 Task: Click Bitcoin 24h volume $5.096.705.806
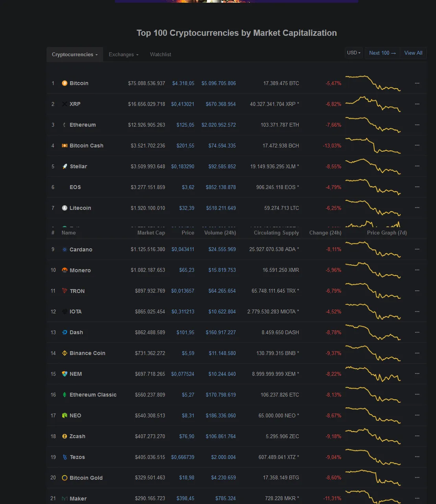[x=219, y=83]
